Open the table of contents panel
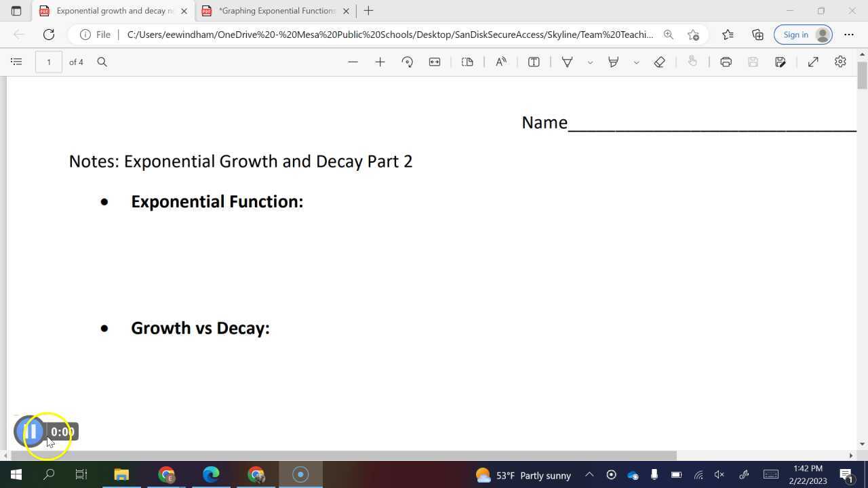Image resolution: width=868 pixels, height=488 pixels. [x=16, y=62]
